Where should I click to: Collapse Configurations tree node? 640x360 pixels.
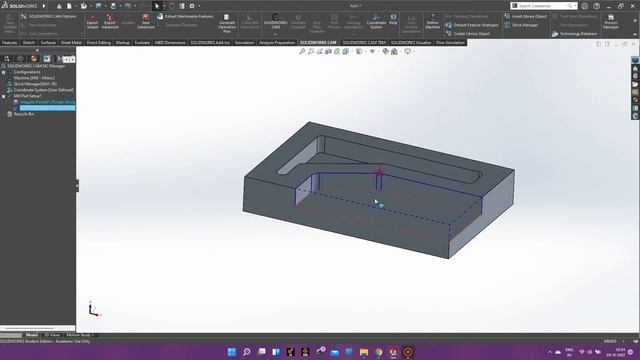pyautogui.click(x=4, y=72)
